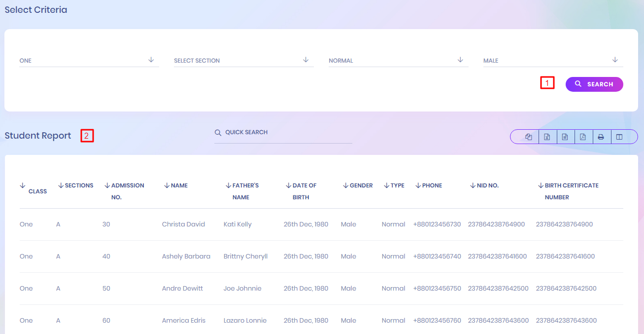Sort table by Admission No. header

point(127,186)
